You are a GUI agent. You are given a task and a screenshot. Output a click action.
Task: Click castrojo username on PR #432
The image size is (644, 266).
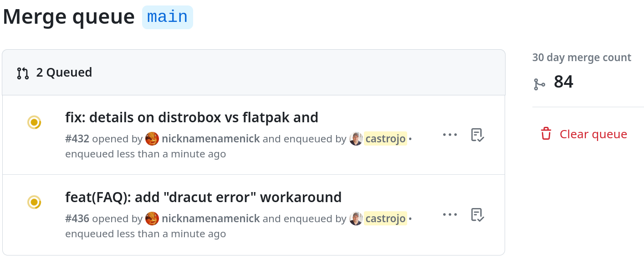coord(385,139)
